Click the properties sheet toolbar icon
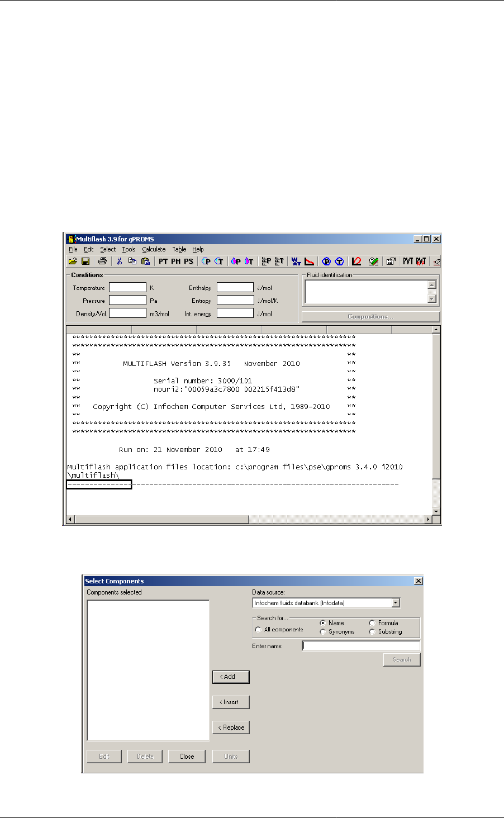 pyautogui.click(x=391, y=261)
